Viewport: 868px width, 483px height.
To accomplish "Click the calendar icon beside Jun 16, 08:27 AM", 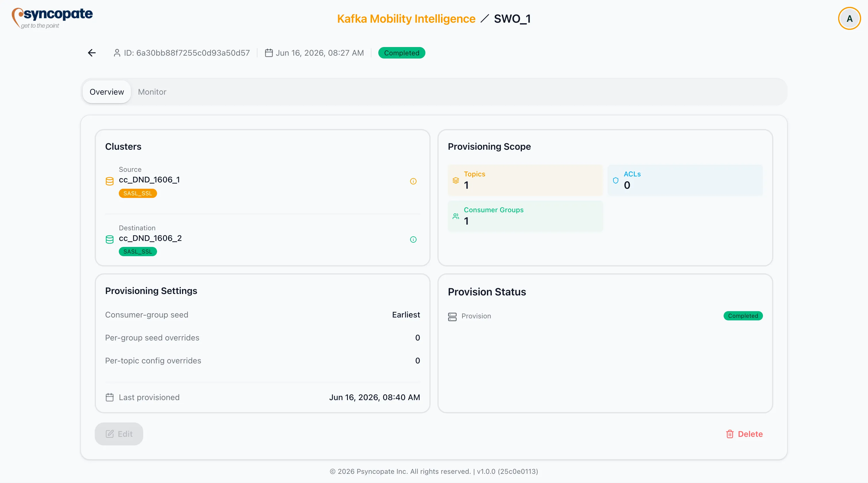I will 269,53.
